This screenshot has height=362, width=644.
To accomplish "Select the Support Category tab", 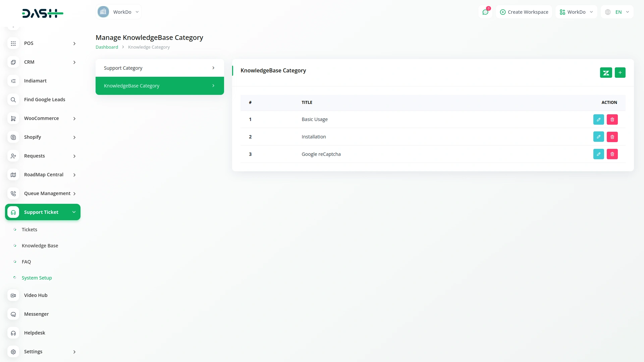I will tap(160, 68).
